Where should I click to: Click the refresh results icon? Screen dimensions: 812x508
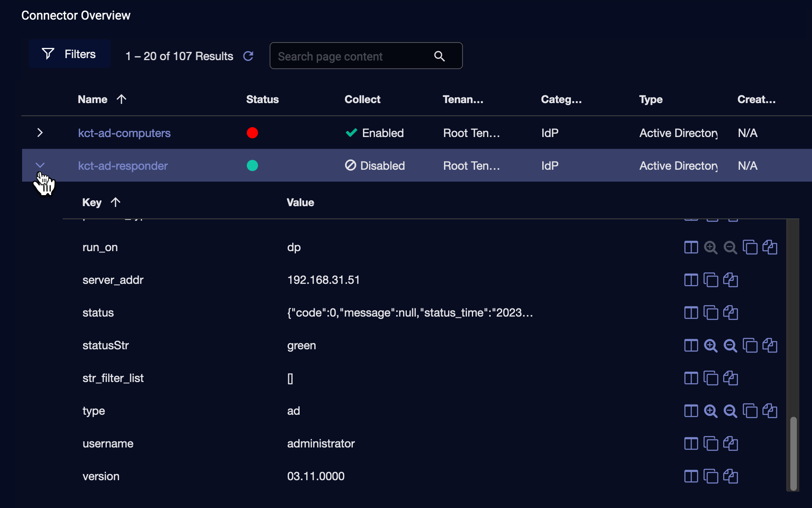(248, 56)
